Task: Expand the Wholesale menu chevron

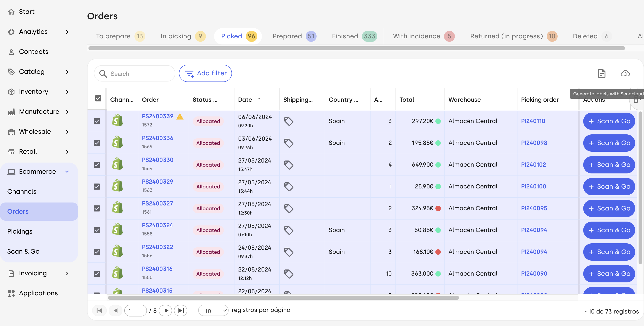Action: click(x=67, y=132)
